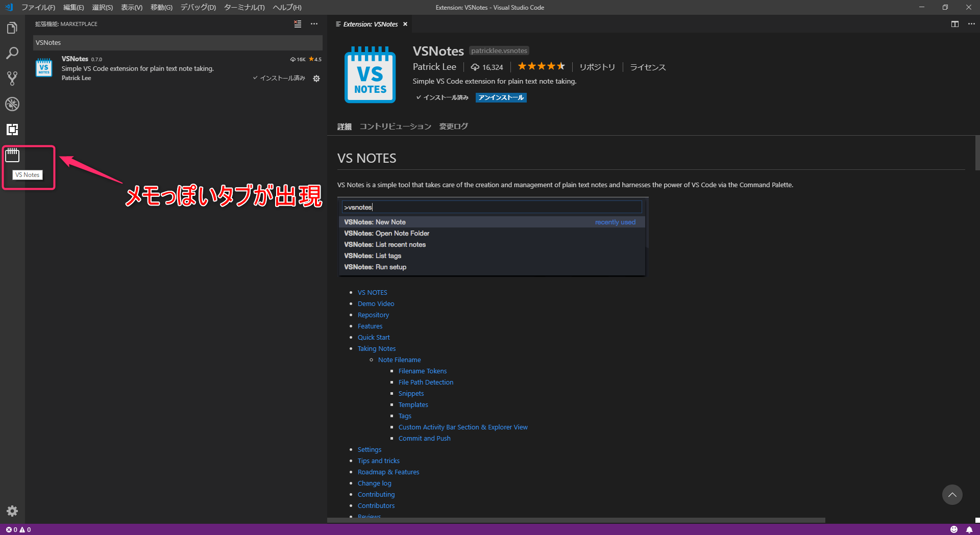Go to Taking Notes section link

click(377, 349)
